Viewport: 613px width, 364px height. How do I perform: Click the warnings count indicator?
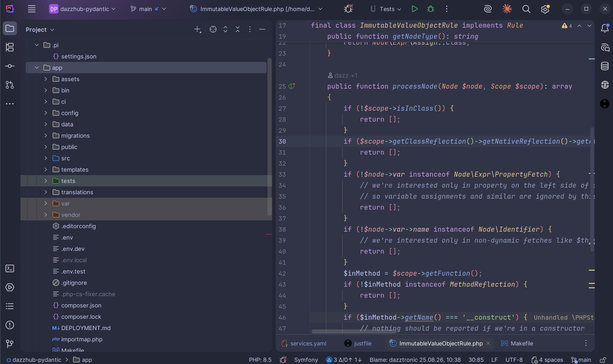[567, 26]
